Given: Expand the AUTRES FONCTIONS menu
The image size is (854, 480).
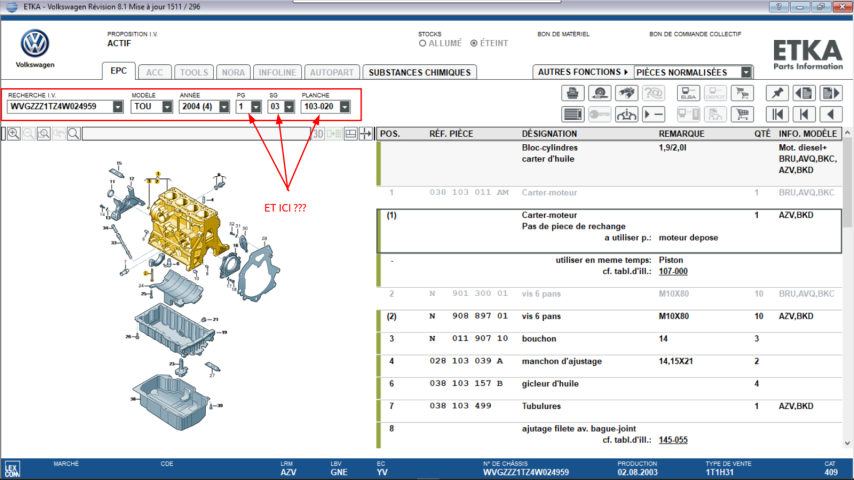Looking at the screenshot, I should click(x=582, y=72).
